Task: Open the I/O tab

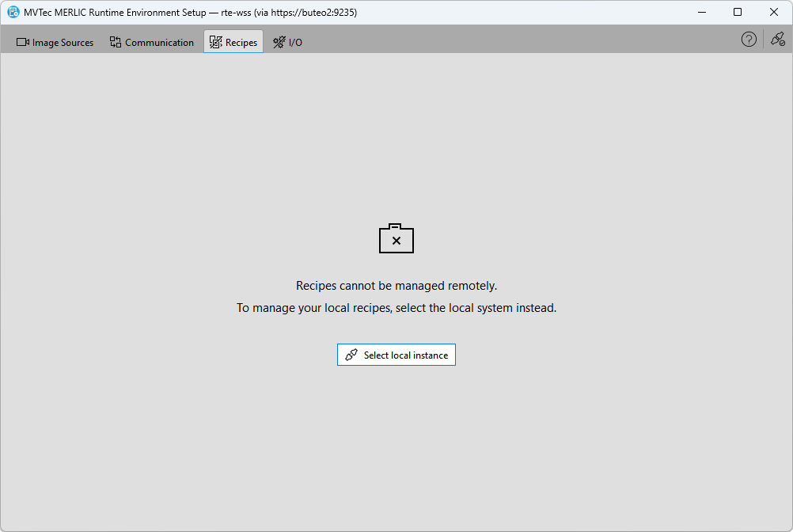Action: point(287,42)
